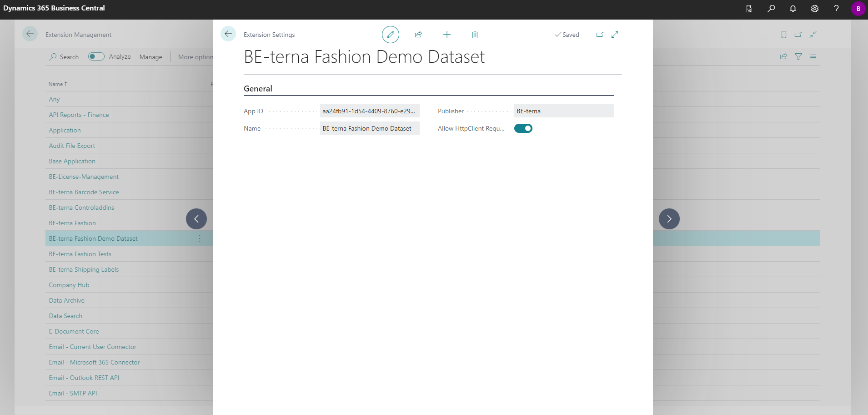Image resolution: width=868 pixels, height=415 pixels.
Task: Open the Company Hub extension link
Action: [69, 285]
